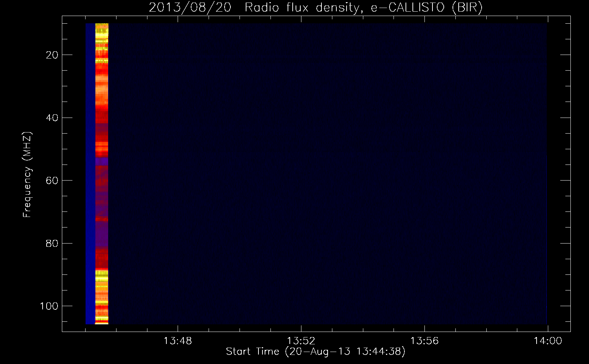Click the purple band near 54 MHz in burst
This screenshot has width=589, height=364.
102,161
